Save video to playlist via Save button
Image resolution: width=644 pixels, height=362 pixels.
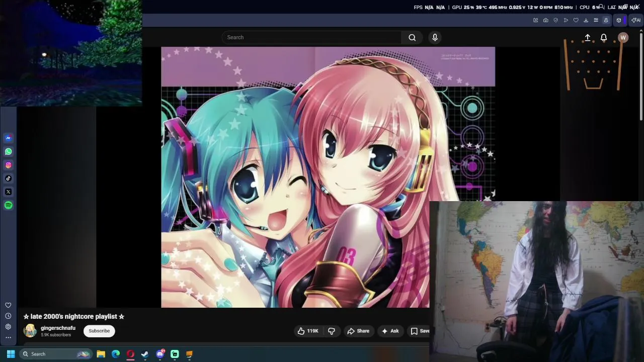419,331
